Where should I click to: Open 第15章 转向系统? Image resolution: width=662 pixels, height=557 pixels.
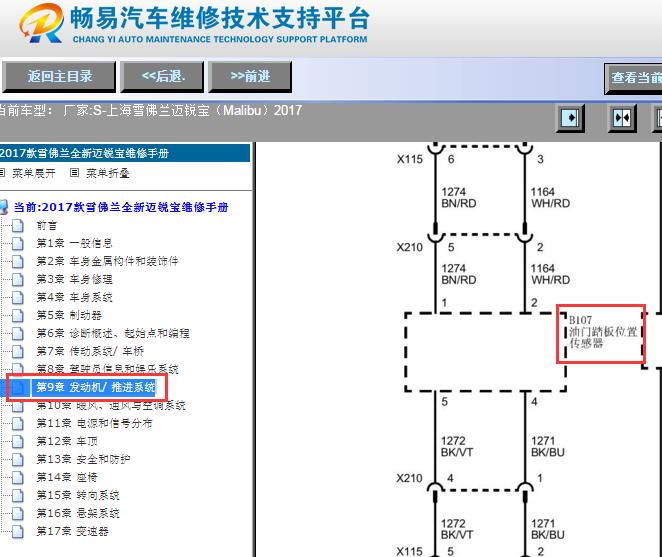(x=78, y=495)
